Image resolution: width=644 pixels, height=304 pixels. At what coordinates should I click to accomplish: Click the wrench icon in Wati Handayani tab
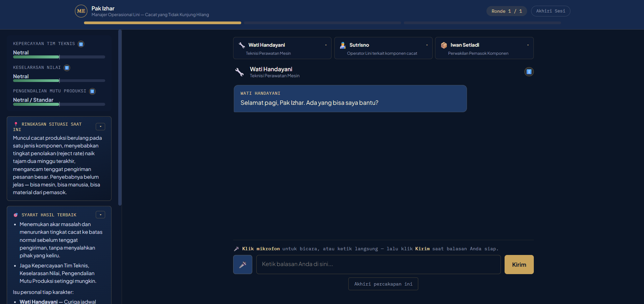[242, 45]
